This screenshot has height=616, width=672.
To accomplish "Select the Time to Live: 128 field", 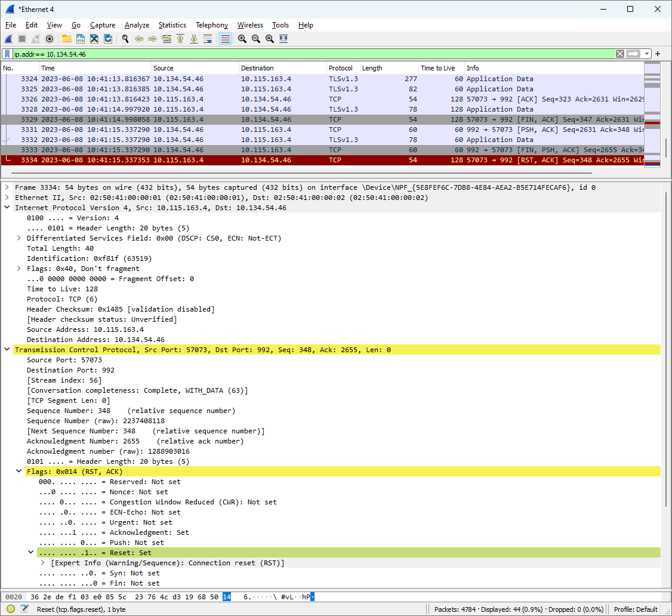I will (62, 288).
